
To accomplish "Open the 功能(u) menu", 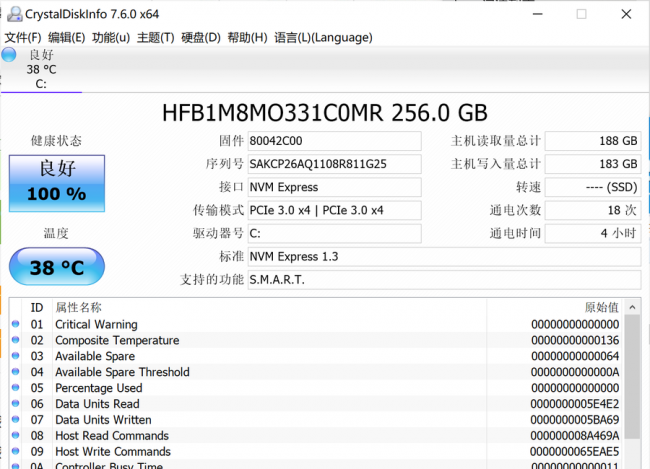I will tap(111, 38).
